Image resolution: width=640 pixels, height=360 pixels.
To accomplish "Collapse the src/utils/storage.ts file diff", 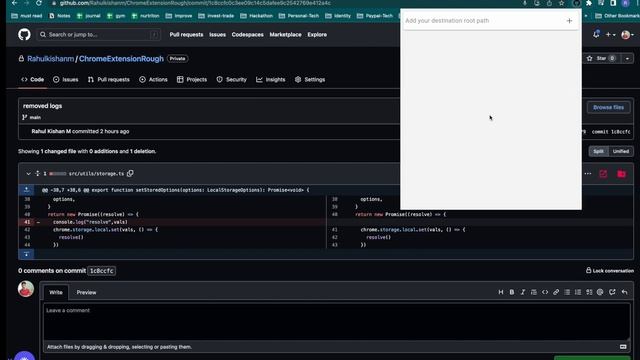I will pos(28,174).
